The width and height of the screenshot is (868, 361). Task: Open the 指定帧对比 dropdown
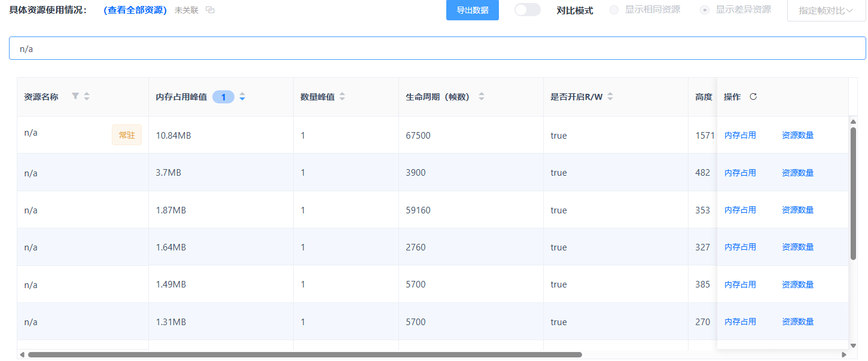pos(826,10)
